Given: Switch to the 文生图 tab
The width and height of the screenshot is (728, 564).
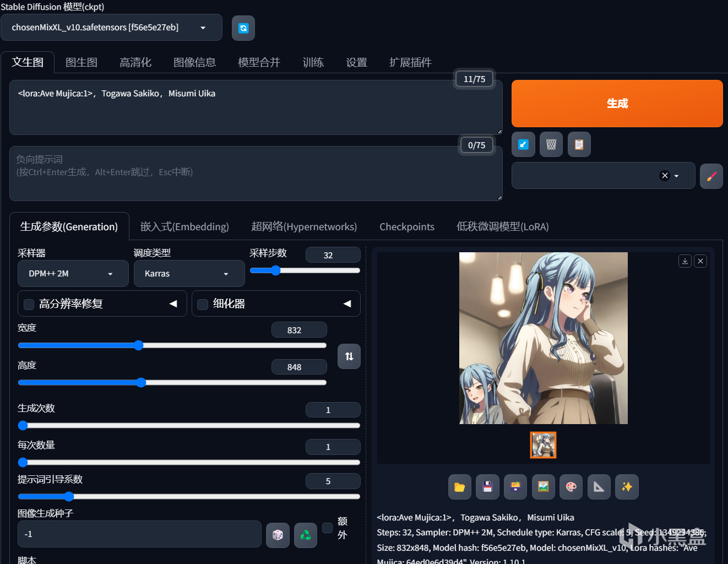Looking at the screenshot, I should pyautogui.click(x=28, y=62).
